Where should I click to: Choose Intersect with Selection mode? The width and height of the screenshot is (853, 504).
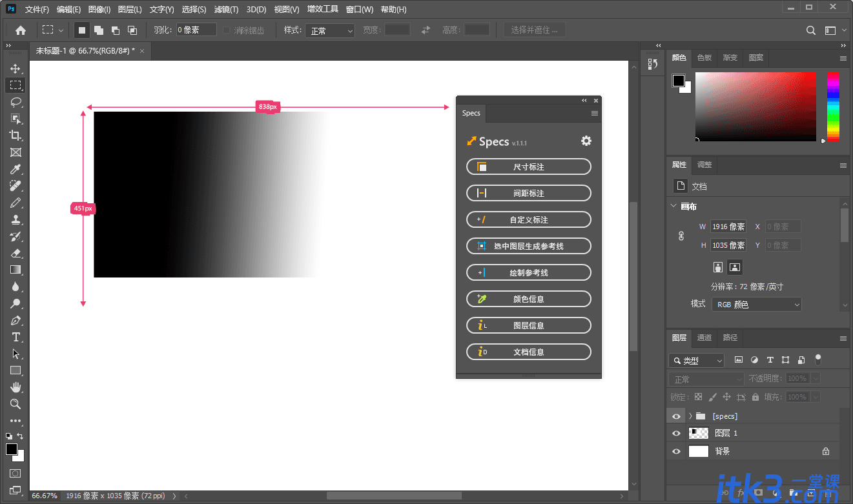132,30
